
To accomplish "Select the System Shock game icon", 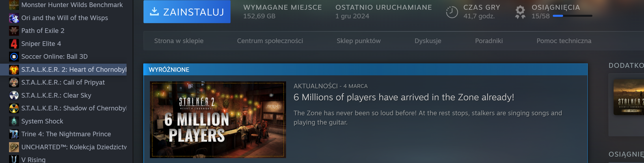I will click(x=14, y=121).
